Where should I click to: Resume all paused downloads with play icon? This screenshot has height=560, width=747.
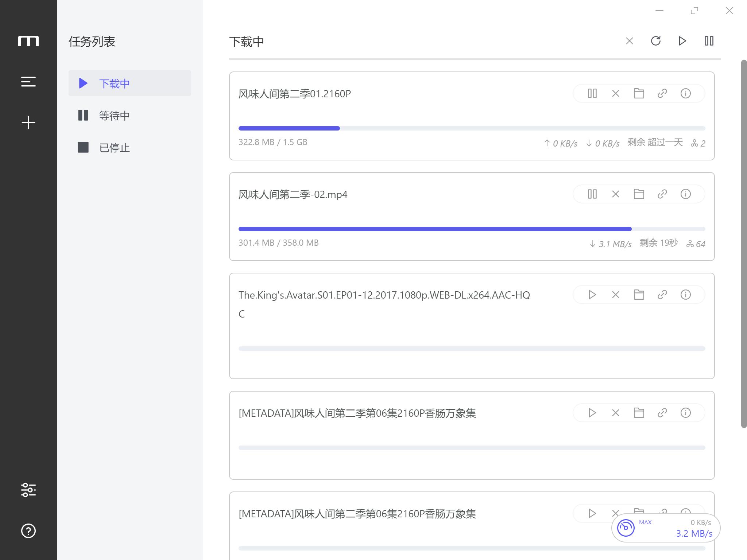pos(682,41)
